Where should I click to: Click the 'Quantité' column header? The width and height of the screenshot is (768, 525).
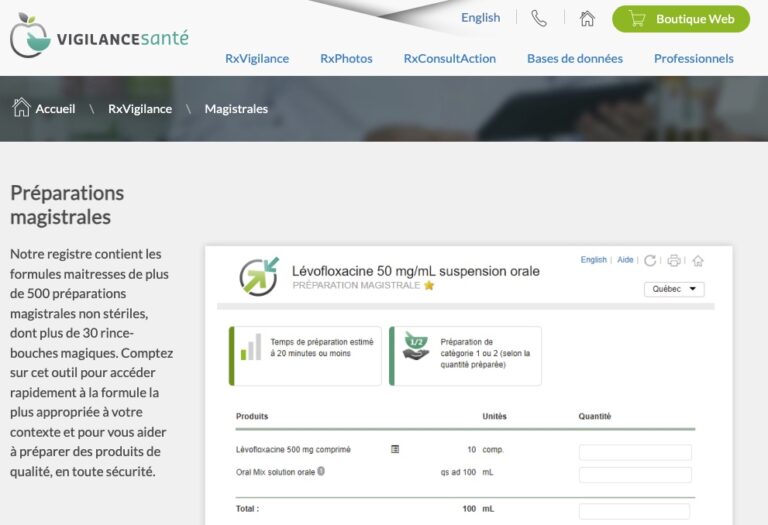click(595, 416)
